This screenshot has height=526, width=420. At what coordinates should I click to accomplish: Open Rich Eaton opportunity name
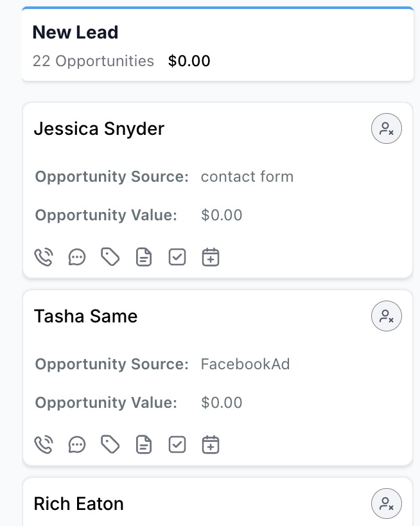pos(78,504)
